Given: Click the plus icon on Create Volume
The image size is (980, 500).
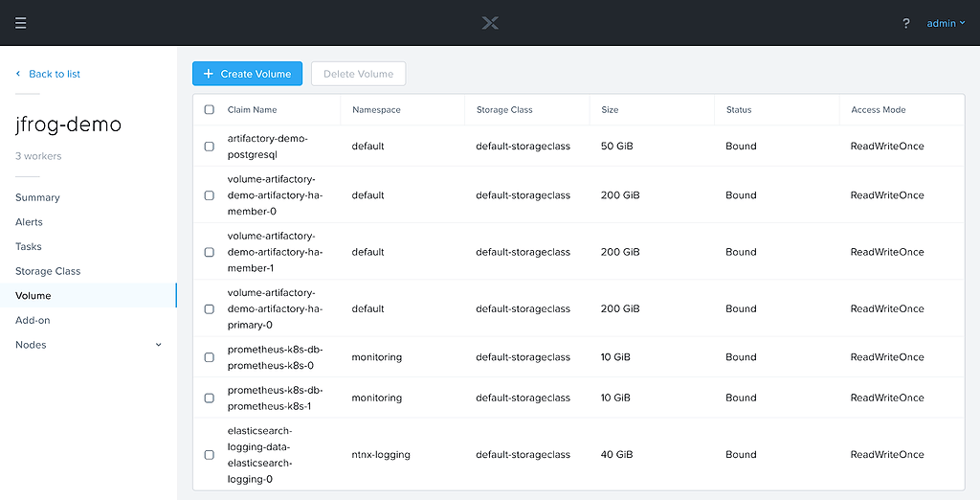Looking at the screenshot, I should 209,74.
